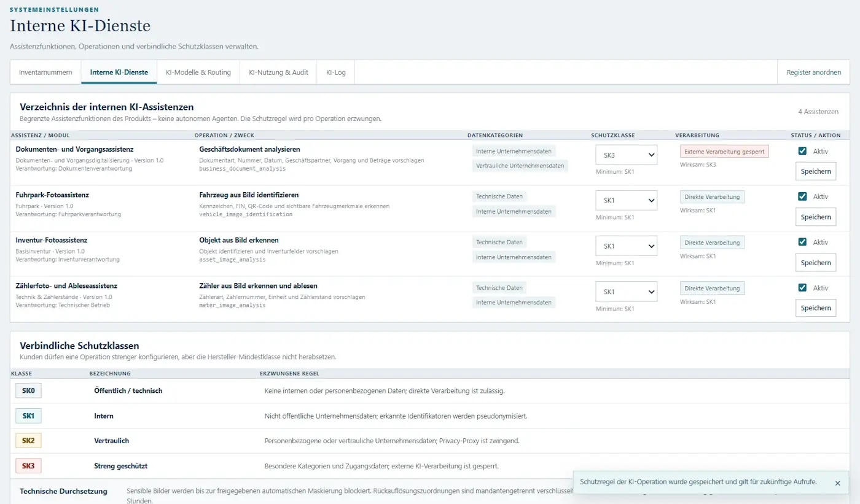Click the 'asset_image_analysis' operation code

pos(232,260)
